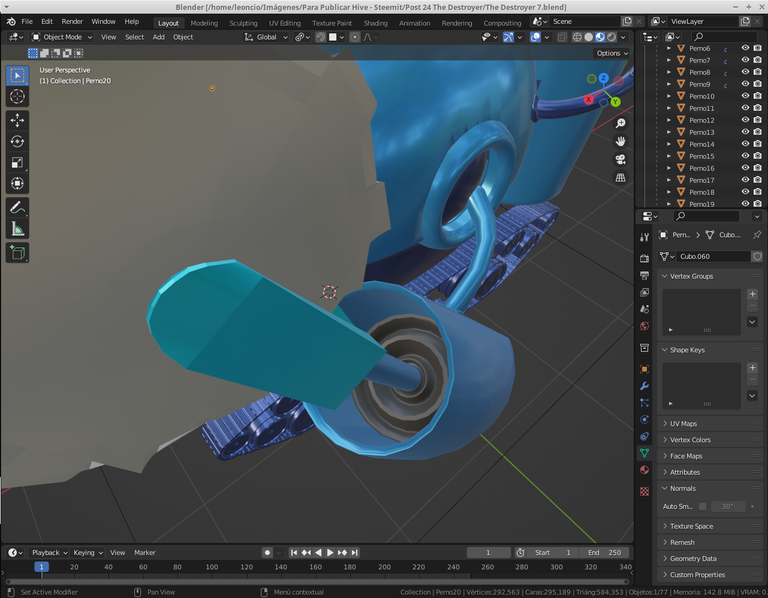The height and width of the screenshot is (598, 768).
Task: Click the pin icon in properties header
Action: pos(757,235)
